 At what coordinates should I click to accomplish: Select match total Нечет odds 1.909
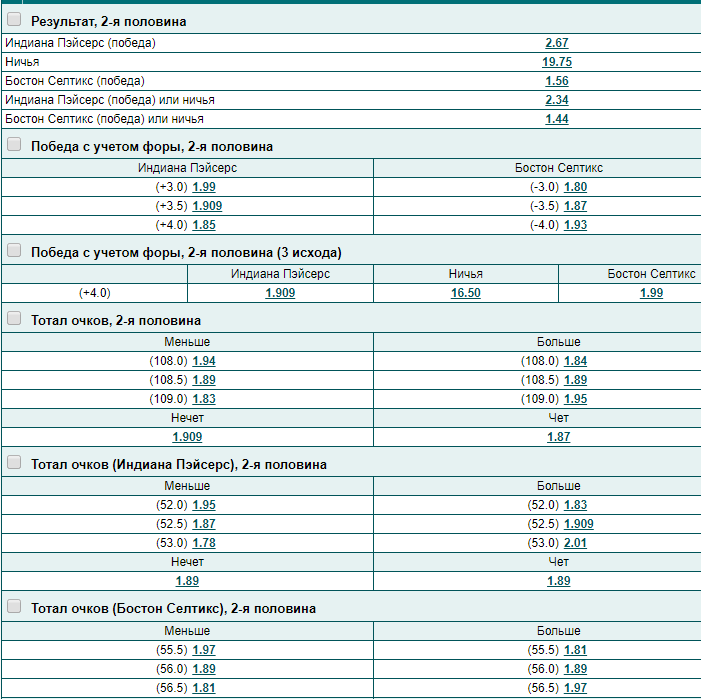click(x=187, y=437)
